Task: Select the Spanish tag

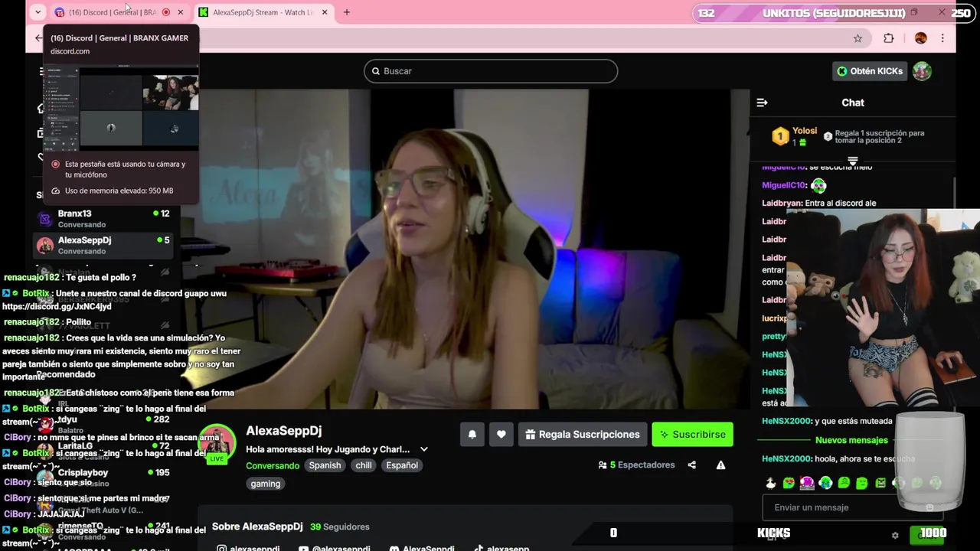Action: (x=325, y=465)
